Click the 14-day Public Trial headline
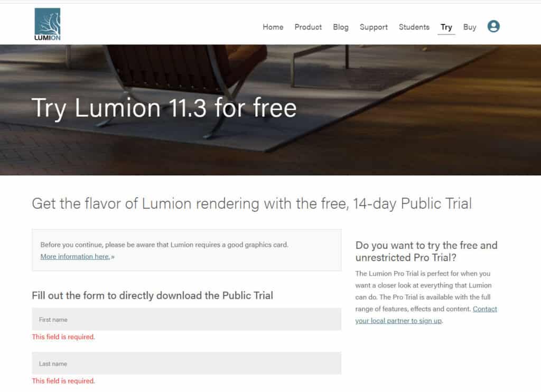 [251, 203]
